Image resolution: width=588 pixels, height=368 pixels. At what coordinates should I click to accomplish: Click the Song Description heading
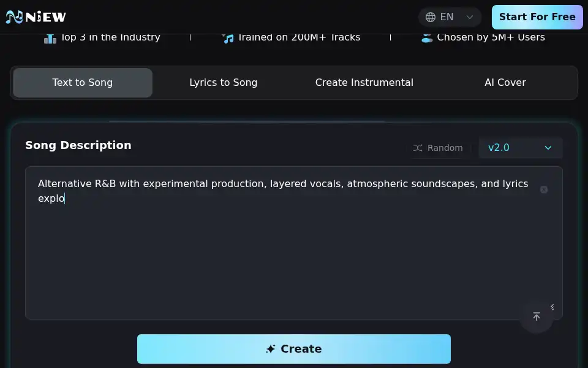click(x=78, y=145)
